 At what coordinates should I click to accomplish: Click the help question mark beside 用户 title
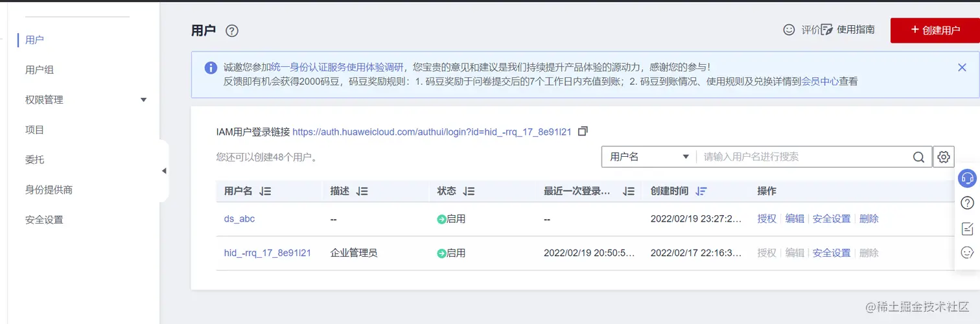(x=232, y=31)
